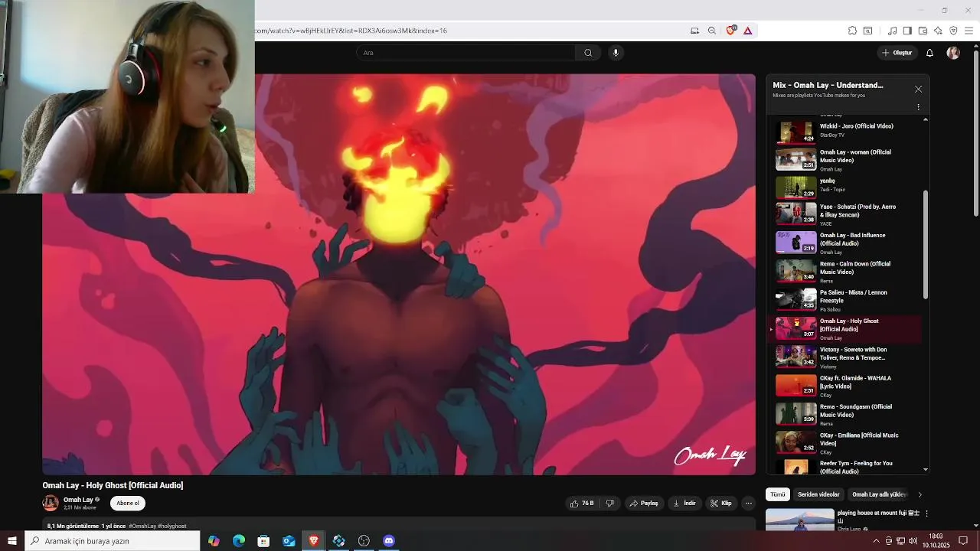Toggle the browser sidebar panel icon
The image size is (980, 551).
907,31
